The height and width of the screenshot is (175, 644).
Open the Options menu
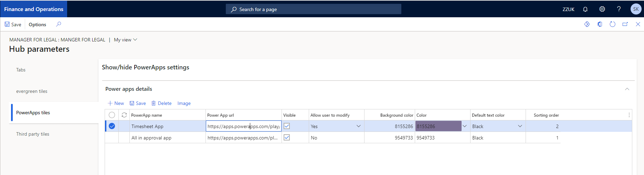pos(38,25)
